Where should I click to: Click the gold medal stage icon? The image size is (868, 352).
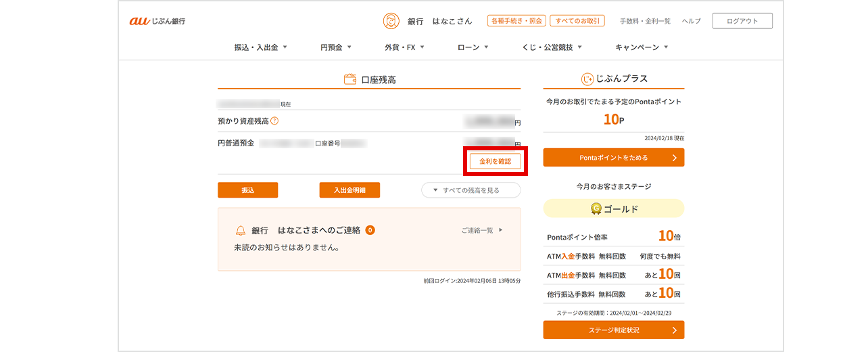click(596, 208)
